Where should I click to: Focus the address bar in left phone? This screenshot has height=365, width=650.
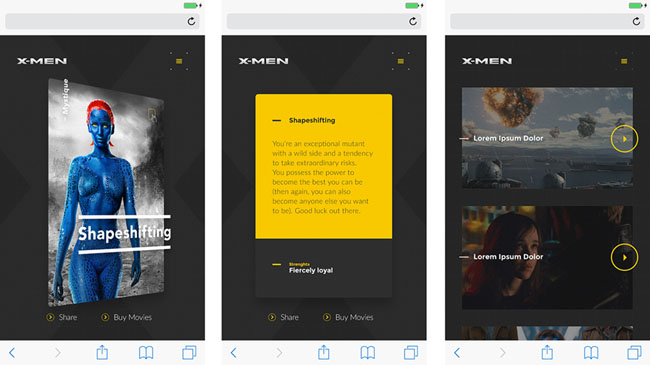[x=102, y=22]
